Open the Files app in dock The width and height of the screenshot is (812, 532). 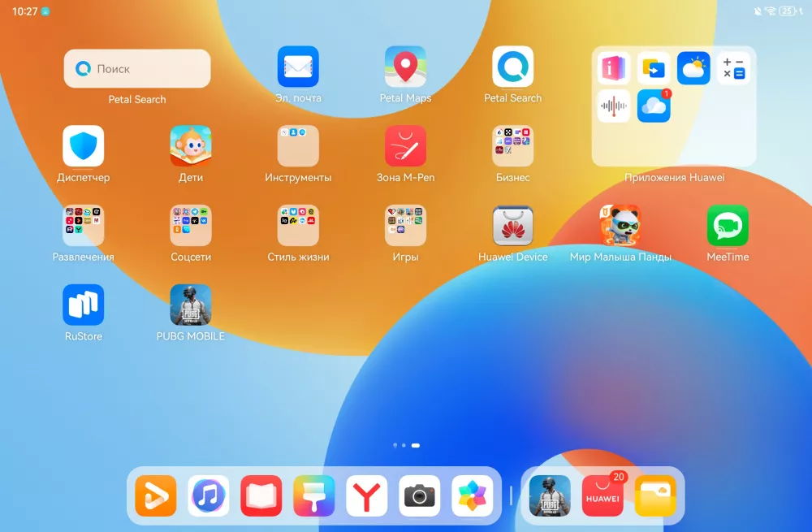[x=655, y=495]
